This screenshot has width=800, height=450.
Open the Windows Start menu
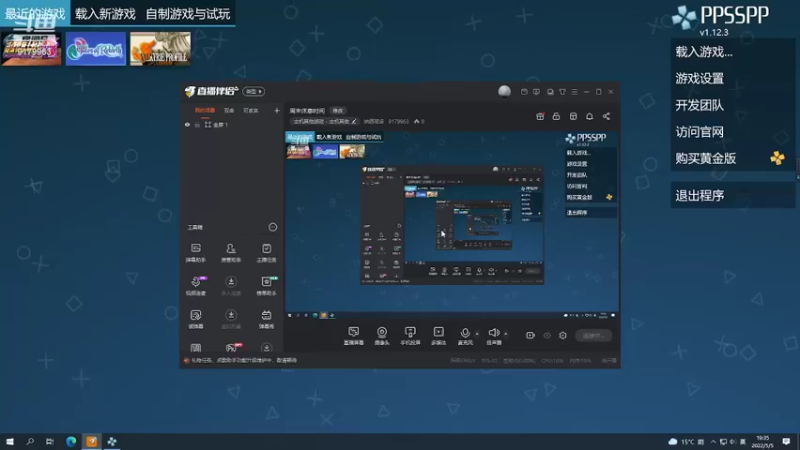[x=10, y=441]
